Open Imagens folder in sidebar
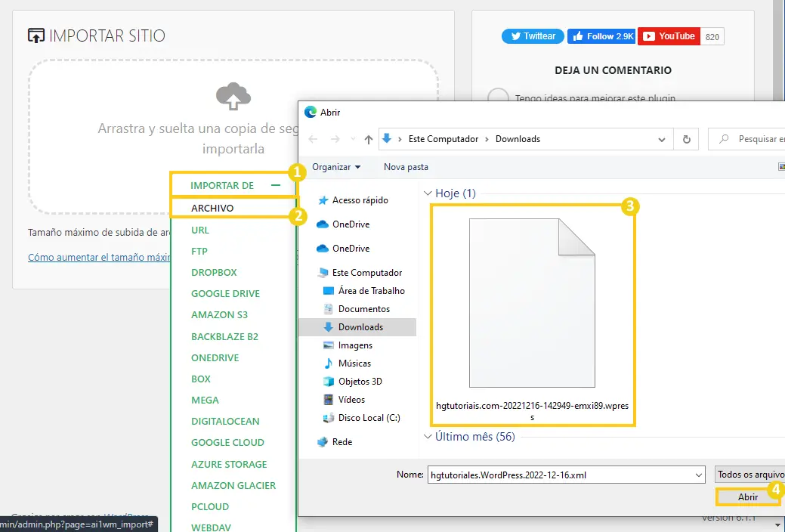The width and height of the screenshot is (785, 532). [348, 345]
